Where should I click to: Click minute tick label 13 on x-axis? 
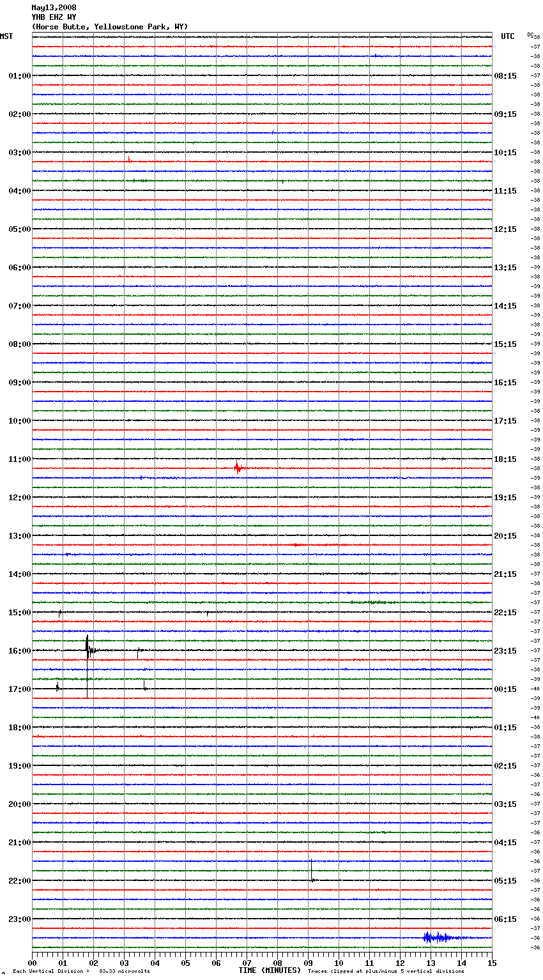(x=431, y=963)
